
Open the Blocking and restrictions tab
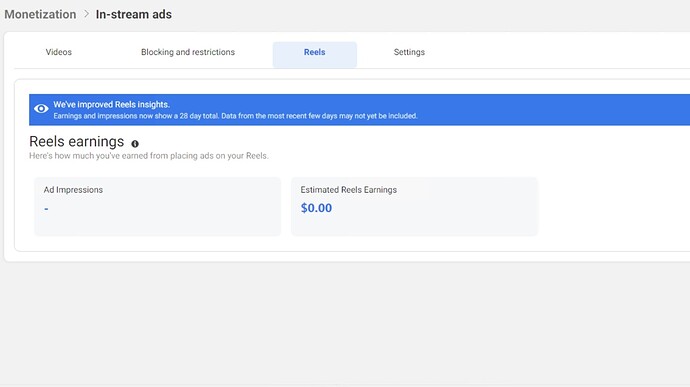[x=188, y=52]
